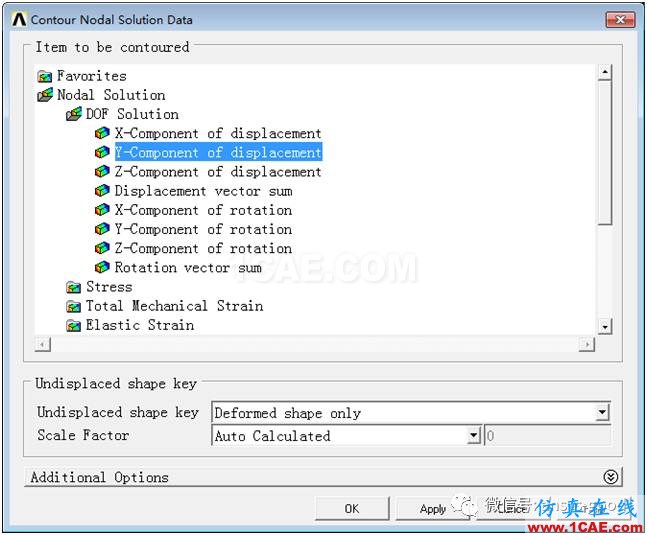Collapse the DOF Solution folder icon

74,114
